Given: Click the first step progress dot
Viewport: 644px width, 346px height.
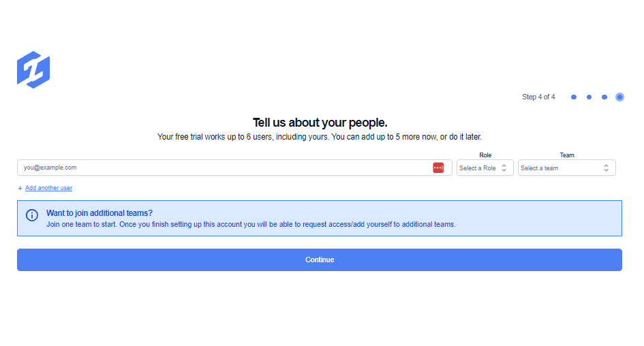Looking at the screenshot, I should [x=574, y=97].
